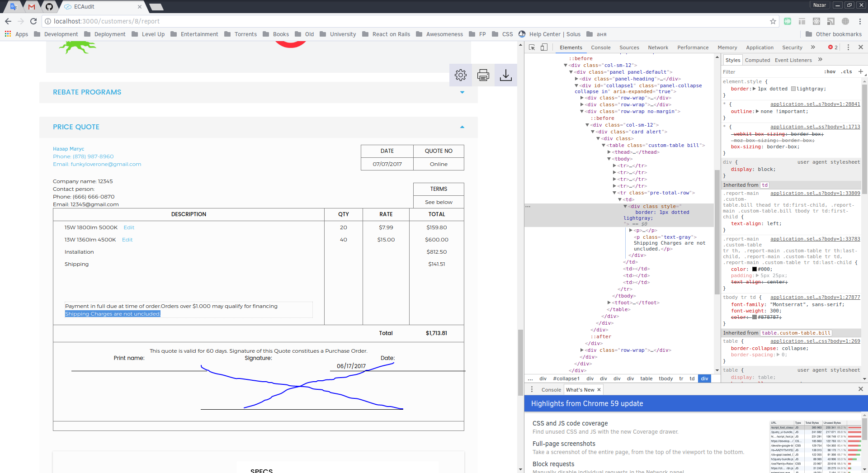Open Chrome three-dot menu

(x=860, y=21)
